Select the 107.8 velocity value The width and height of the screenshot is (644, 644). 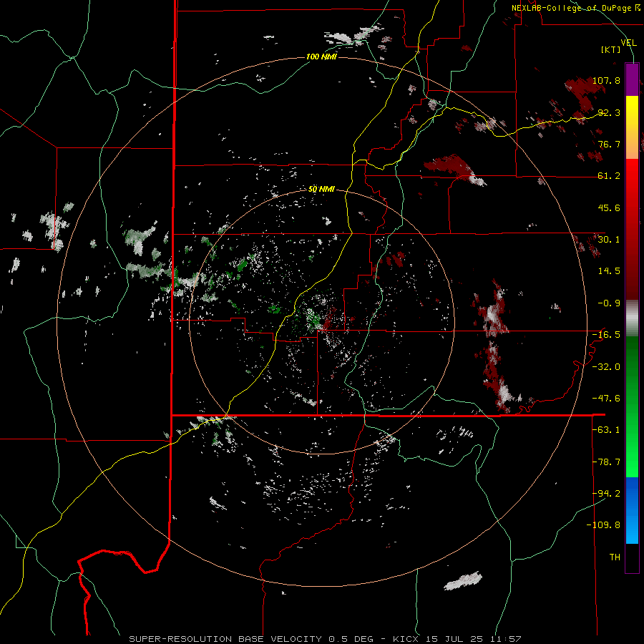pyautogui.click(x=606, y=80)
